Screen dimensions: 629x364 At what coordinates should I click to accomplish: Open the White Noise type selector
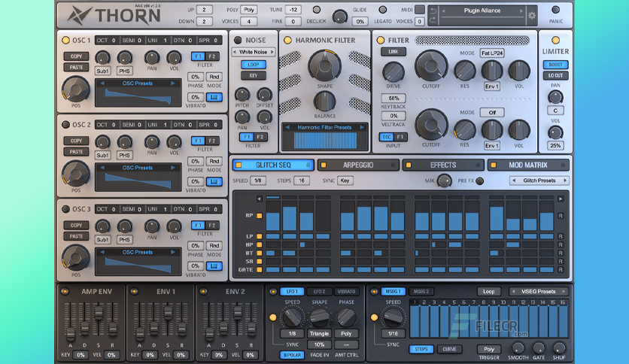253,52
